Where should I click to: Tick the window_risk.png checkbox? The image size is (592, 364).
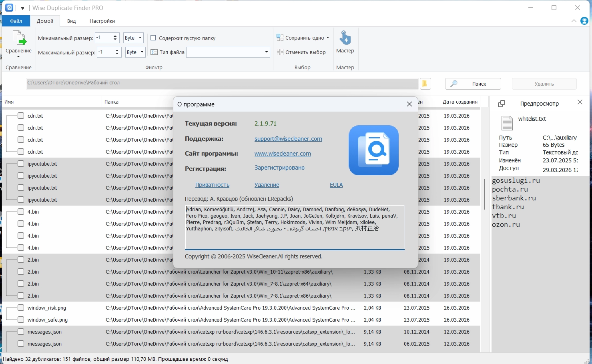[21, 308]
